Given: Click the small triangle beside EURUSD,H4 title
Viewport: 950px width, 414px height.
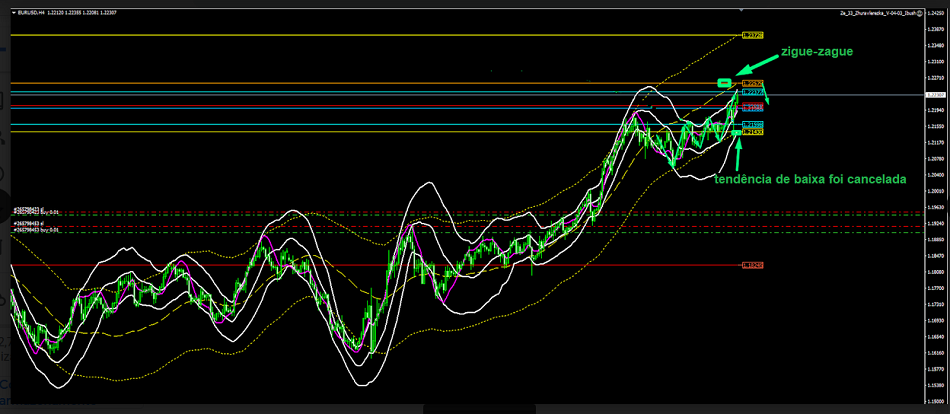Looking at the screenshot, I should pos(13,14).
